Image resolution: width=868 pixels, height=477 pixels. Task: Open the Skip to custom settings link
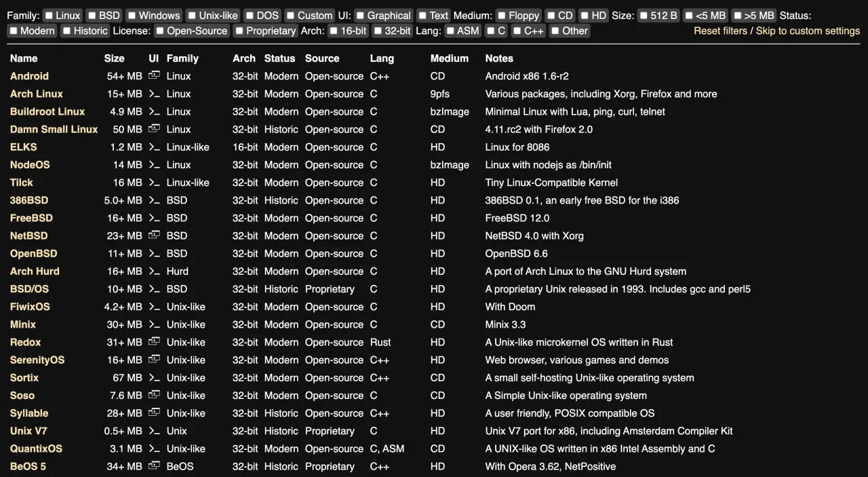[x=808, y=31]
